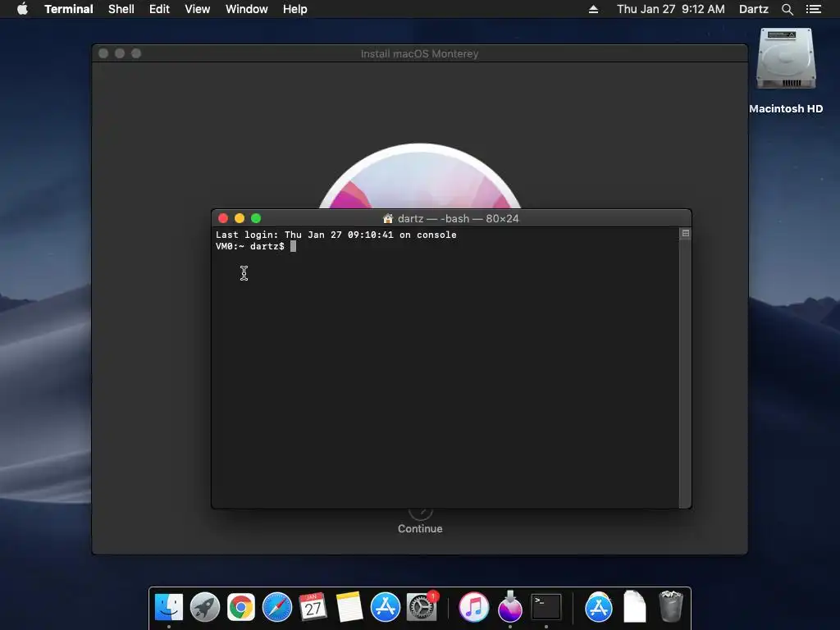The width and height of the screenshot is (840, 630).
Task: Click the eject icon in menu bar
Action: point(593,9)
